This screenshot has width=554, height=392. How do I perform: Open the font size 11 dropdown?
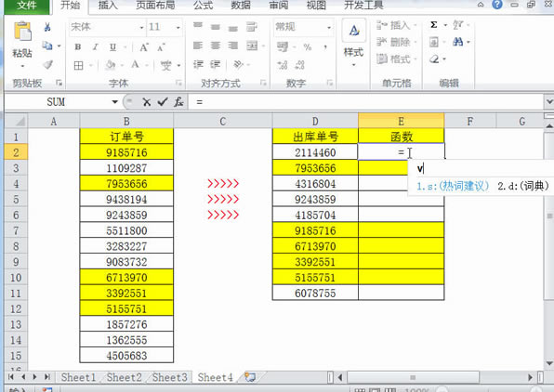click(178, 27)
